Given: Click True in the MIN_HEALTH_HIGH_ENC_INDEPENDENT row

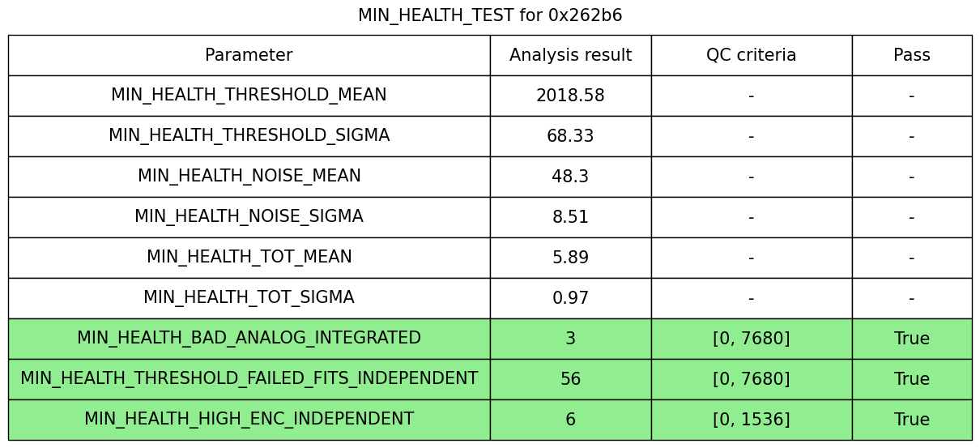Looking at the screenshot, I should (x=911, y=420).
